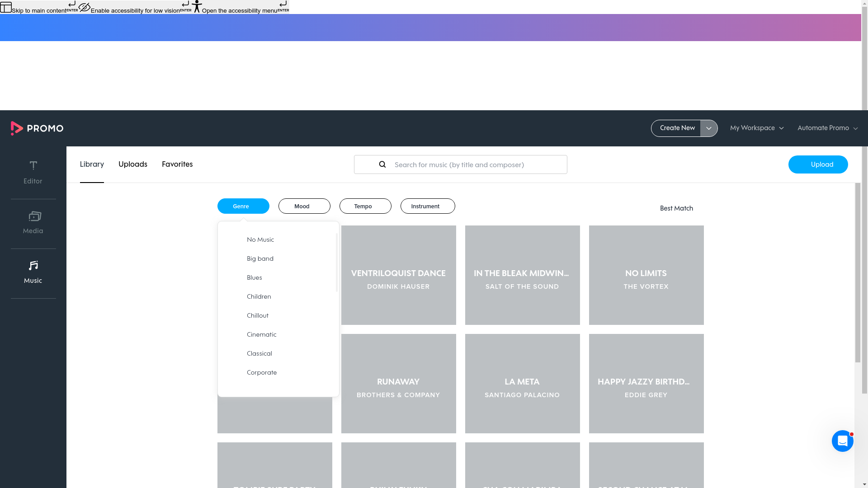Viewport: 868px width, 488px height.
Task: Select the Media icon in the sidebar
Action: click(33, 221)
